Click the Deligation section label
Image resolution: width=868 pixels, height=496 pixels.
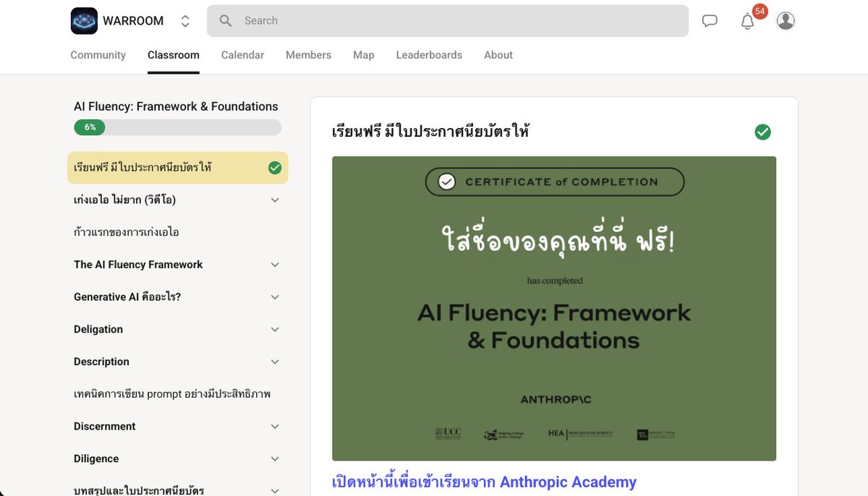[x=98, y=330]
